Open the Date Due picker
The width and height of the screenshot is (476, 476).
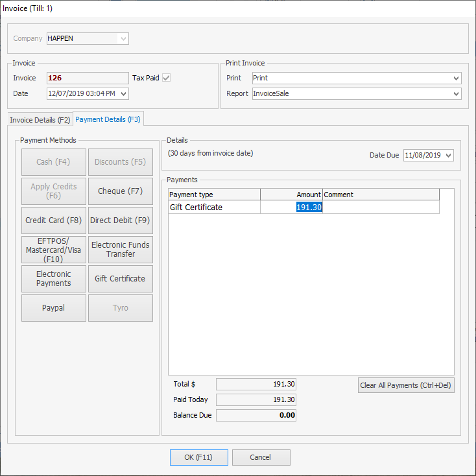(449, 156)
